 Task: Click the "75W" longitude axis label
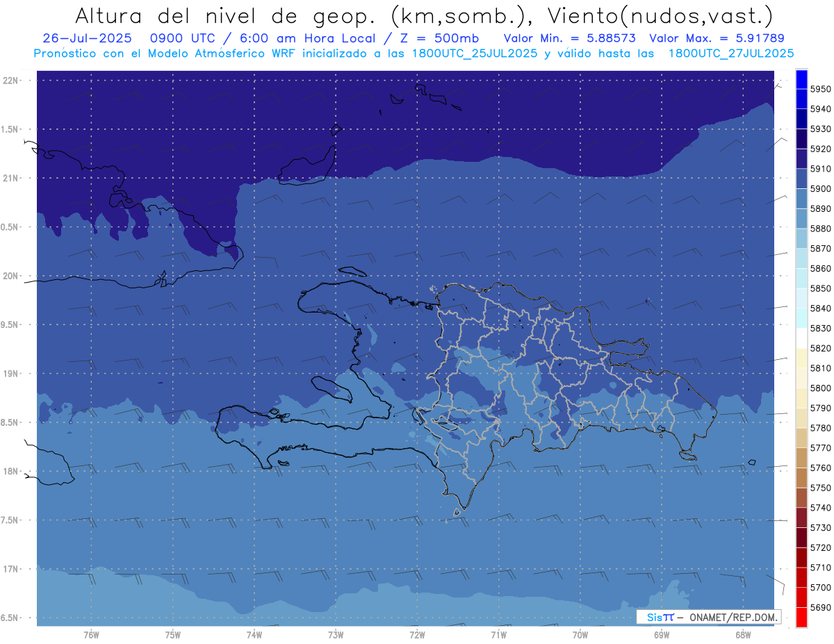tap(173, 634)
